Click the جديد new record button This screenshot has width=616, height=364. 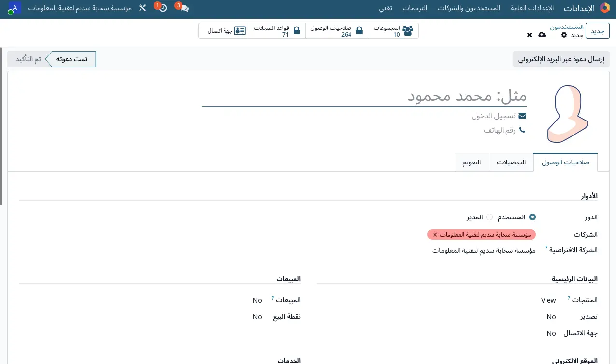click(x=598, y=31)
